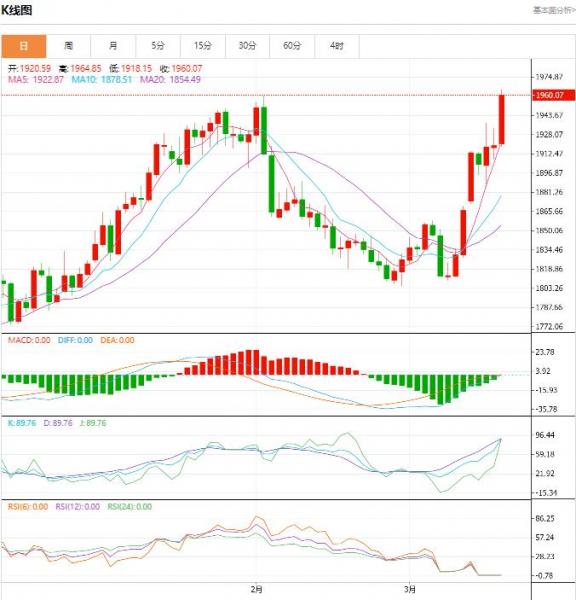The width and height of the screenshot is (576, 600).
Task: Switch to the monthly 月 tab
Action: coord(113,46)
